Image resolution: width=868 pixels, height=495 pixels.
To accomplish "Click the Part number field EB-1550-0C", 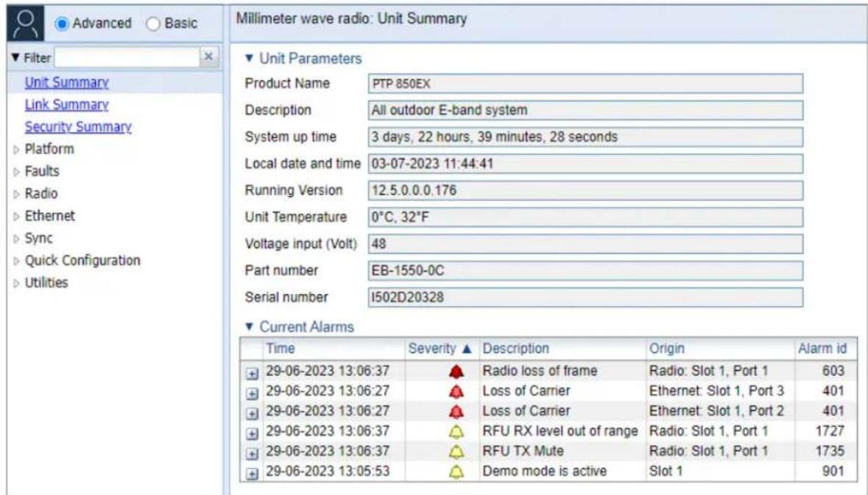I will [x=586, y=271].
